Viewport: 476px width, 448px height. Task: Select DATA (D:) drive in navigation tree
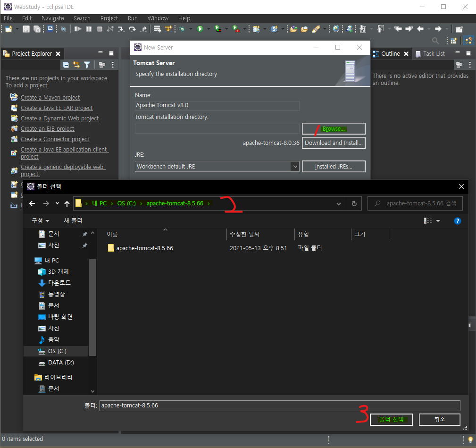61,363
